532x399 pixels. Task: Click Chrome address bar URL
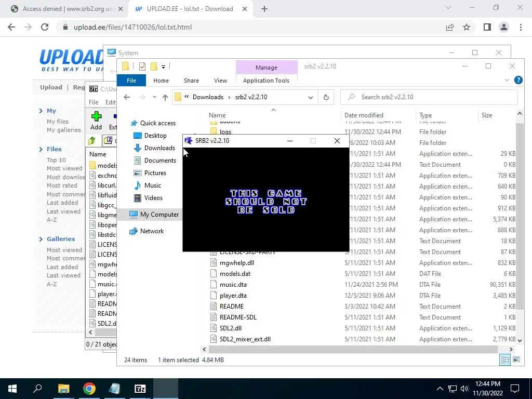(132, 27)
